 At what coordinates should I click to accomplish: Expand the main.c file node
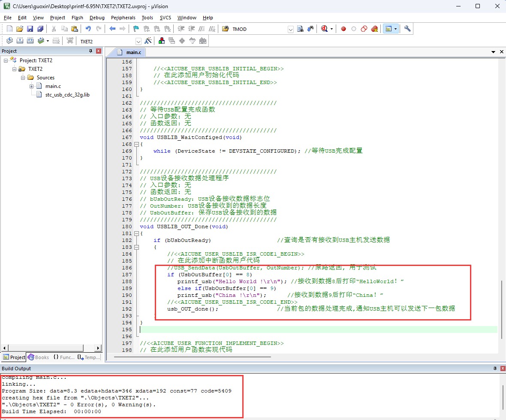pos(32,86)
